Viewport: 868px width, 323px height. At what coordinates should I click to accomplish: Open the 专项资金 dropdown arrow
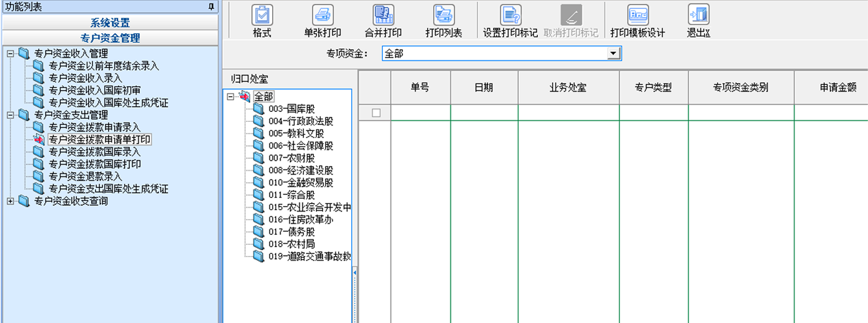click(613, 53)
